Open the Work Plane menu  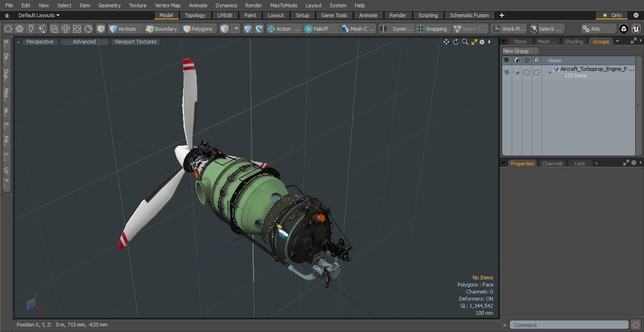click(509, 29)
